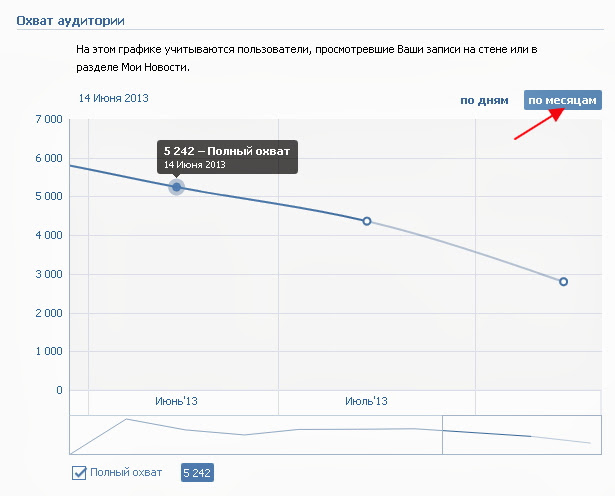The image size is (615, 496).
Task: Click the "14 Июня 2013" date above chart
Action: pyautogui.click(x=113, y=98)
